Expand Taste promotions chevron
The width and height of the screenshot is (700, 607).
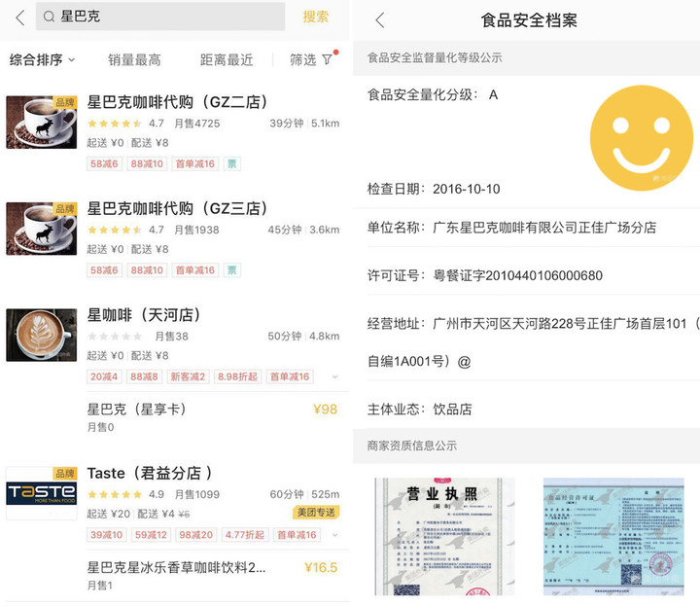click(334, 535)
